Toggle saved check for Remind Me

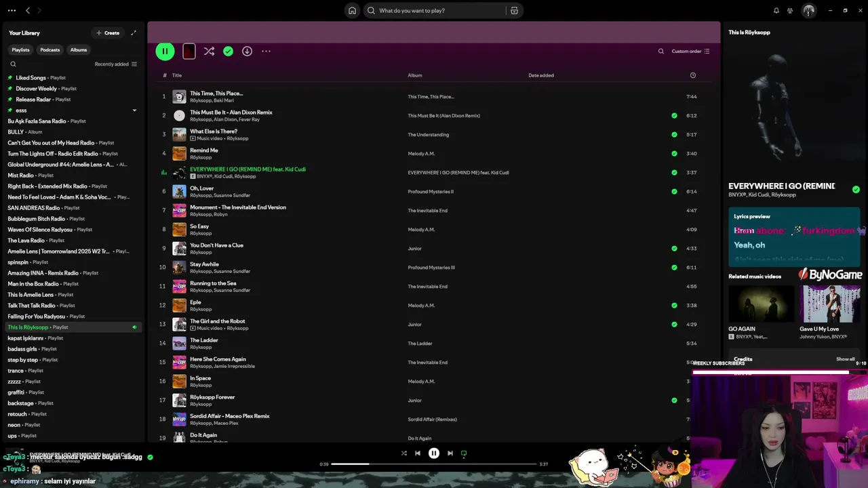[674, 154]
